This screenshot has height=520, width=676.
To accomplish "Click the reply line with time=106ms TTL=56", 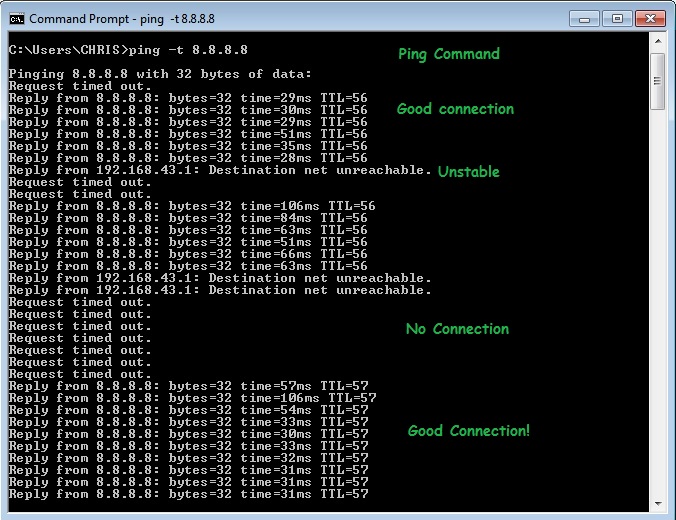I will [x=192, y=206].
